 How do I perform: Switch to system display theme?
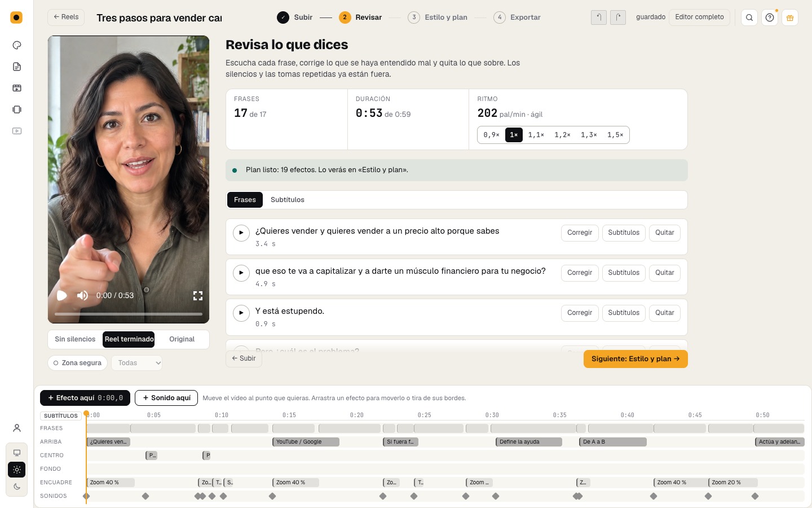click(17, 453)
